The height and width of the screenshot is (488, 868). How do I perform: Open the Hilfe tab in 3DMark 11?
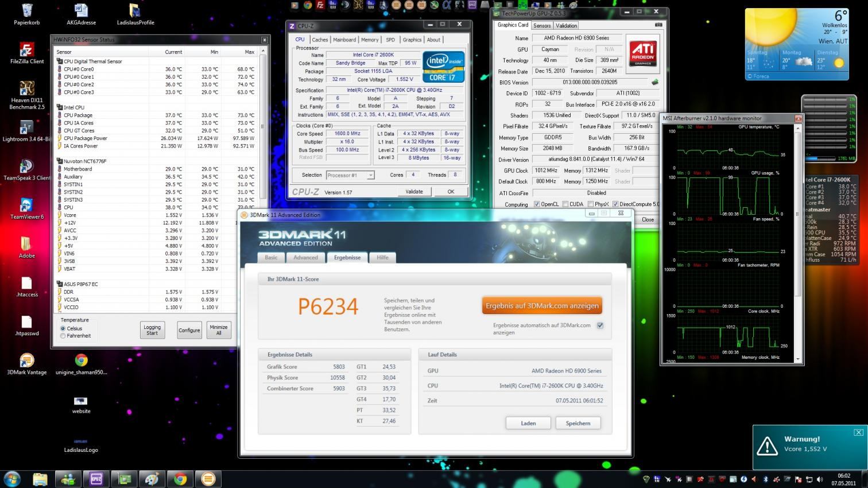pos(383,258)
